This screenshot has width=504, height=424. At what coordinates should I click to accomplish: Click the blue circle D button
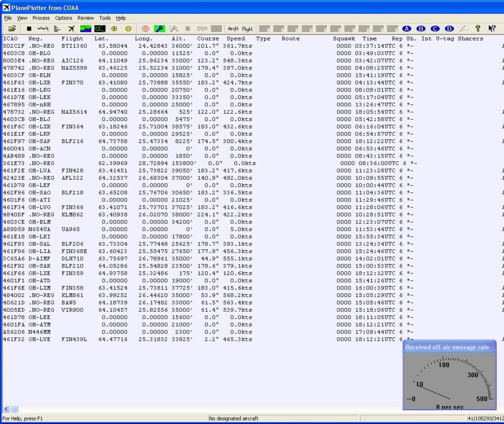pos(449,29)
